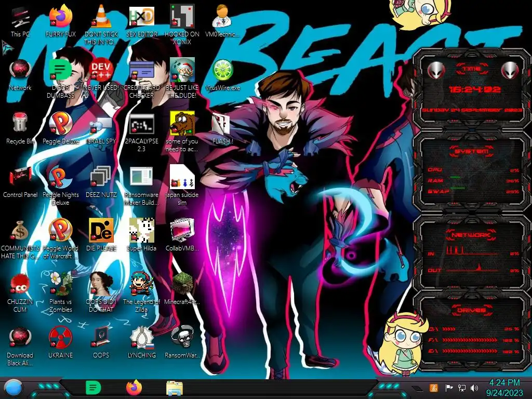
Task: Open the Action Center flag tray icon
Action: point(449,388)
